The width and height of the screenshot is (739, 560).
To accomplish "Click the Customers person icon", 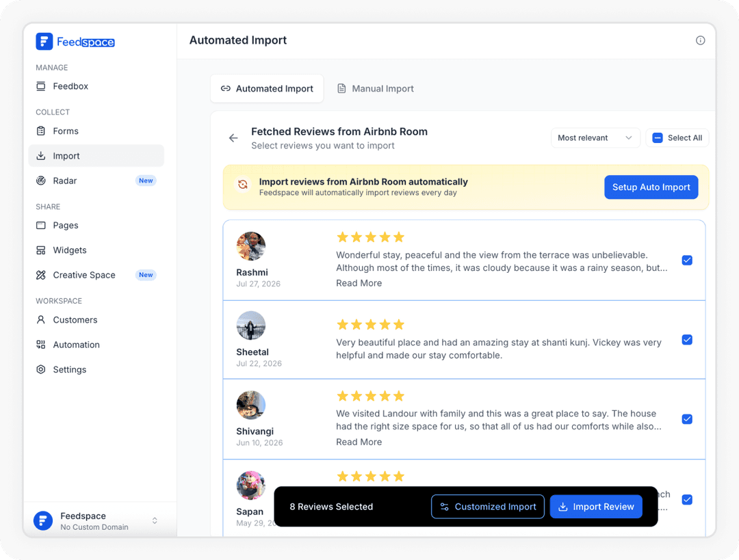I will (x=41, y=320).
